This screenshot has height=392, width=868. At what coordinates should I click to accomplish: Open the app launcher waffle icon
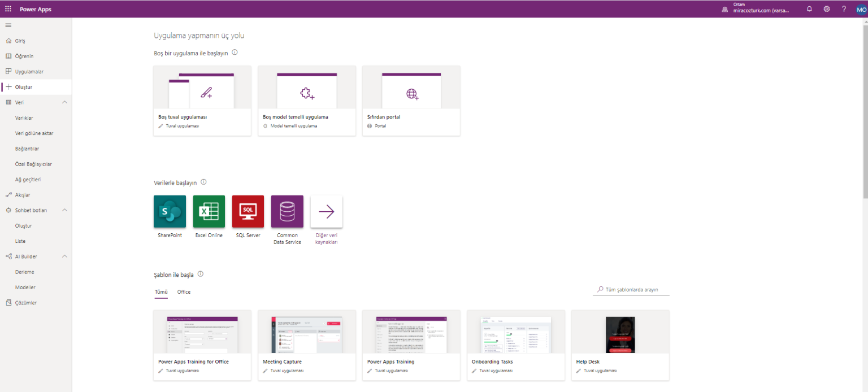[8, 9]
